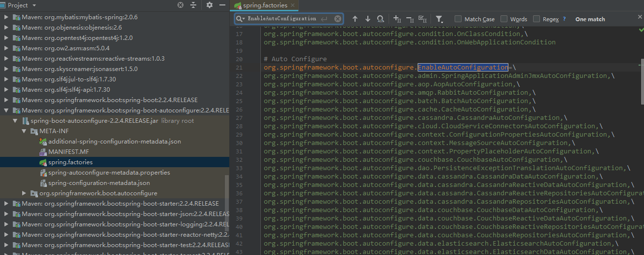
Task: Click the find-all-occurrences icon in search bar
Action: 380,19
